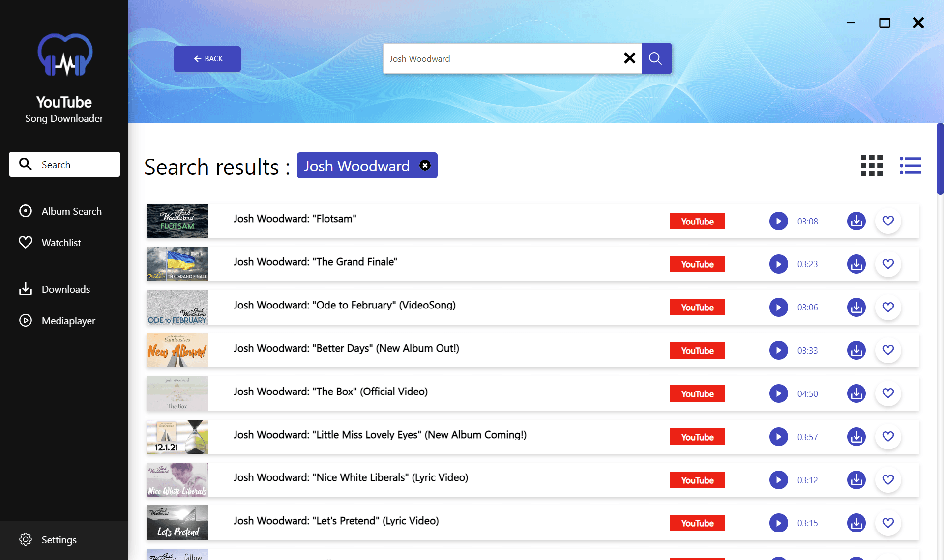Favorite "Nice White Liberals" with heart icon
The width and height of the screenshot is (944, 560).
point(888,480)
